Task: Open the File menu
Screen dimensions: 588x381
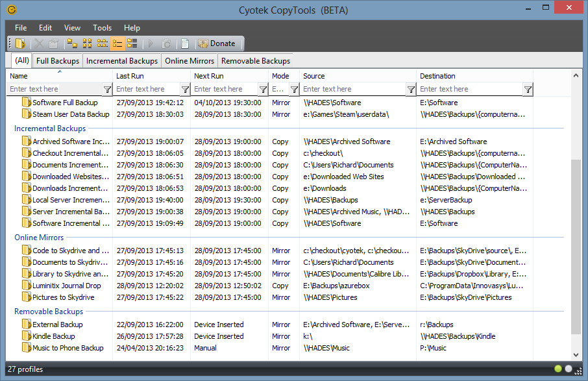Action: coord(21,28)
